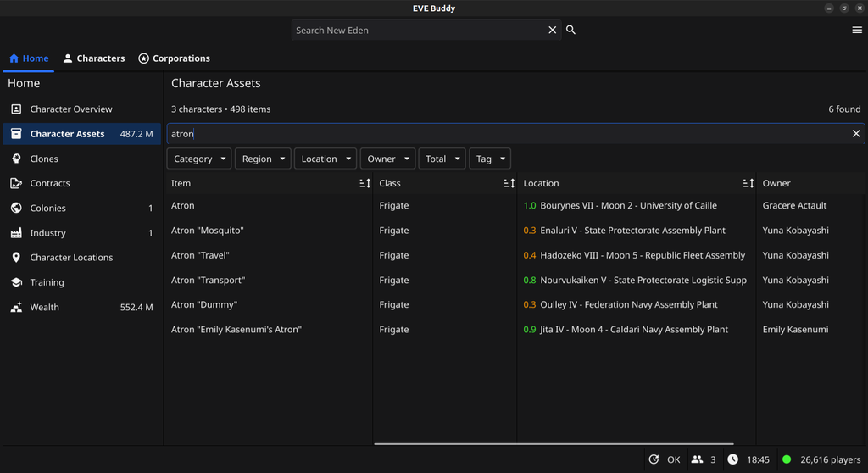Select Character Assets in the sidebar
Viewport: 868px width, 473px height.
click(81, 133)
